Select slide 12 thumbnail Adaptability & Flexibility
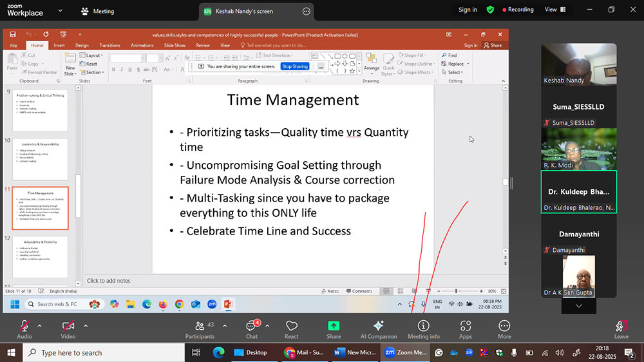Image resolution: width=644 pixels, height=362 pixels. coord(40,257)
